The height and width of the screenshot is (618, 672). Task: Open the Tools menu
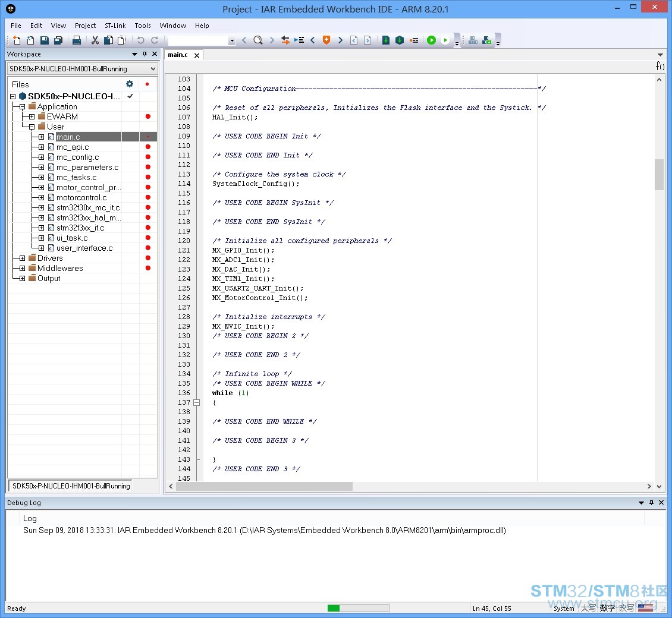tap(143, 26)
